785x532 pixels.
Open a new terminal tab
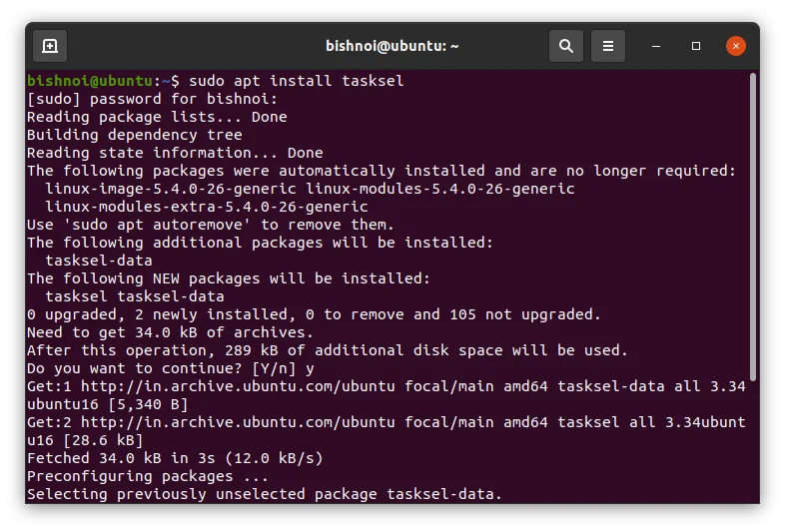coord(50,46)
